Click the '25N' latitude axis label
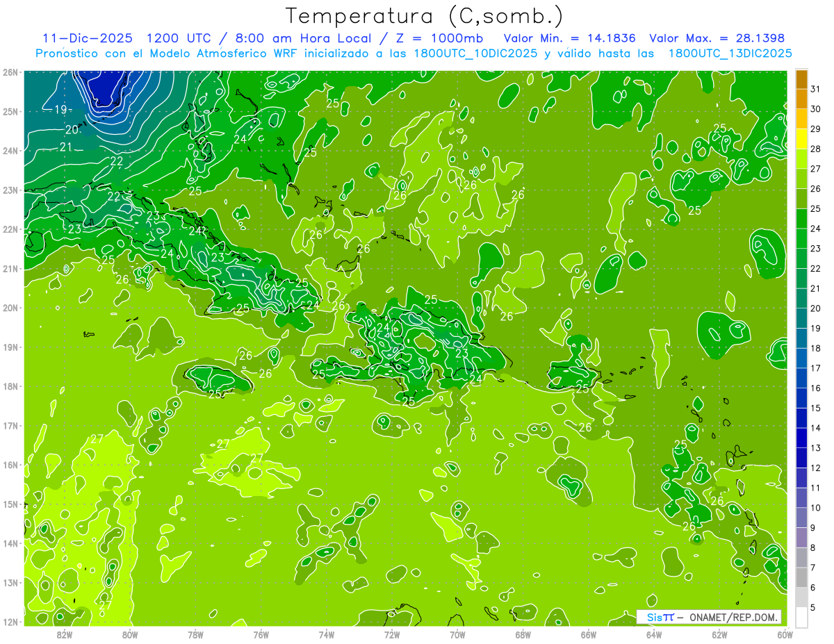The width and height of the screenshot is (834, 644). 10,111
